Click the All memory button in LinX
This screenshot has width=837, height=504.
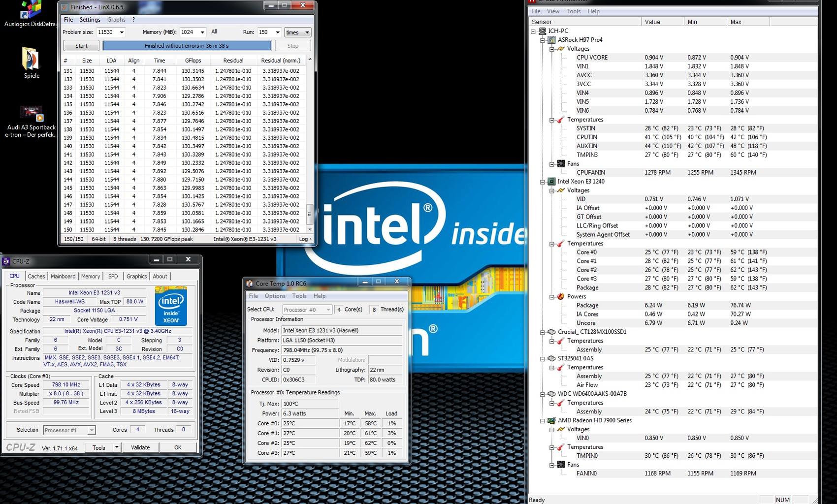[214, 31]
